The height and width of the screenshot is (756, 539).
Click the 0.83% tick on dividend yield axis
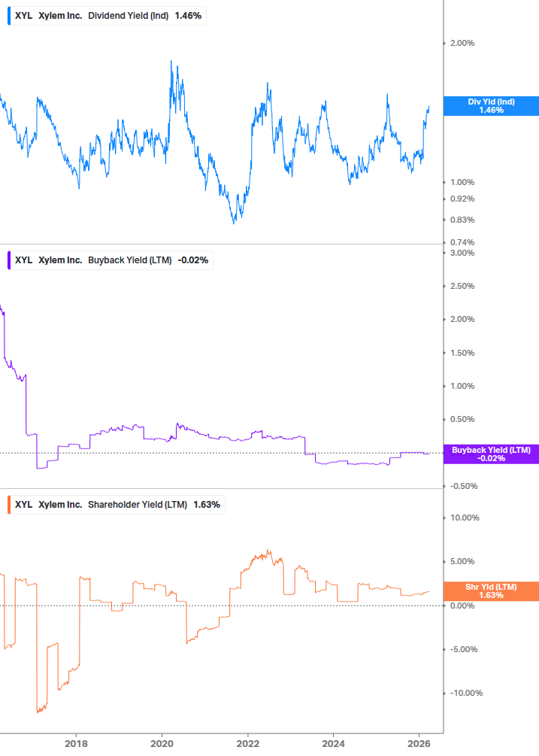pyautogui.click(x=462, y=220)
